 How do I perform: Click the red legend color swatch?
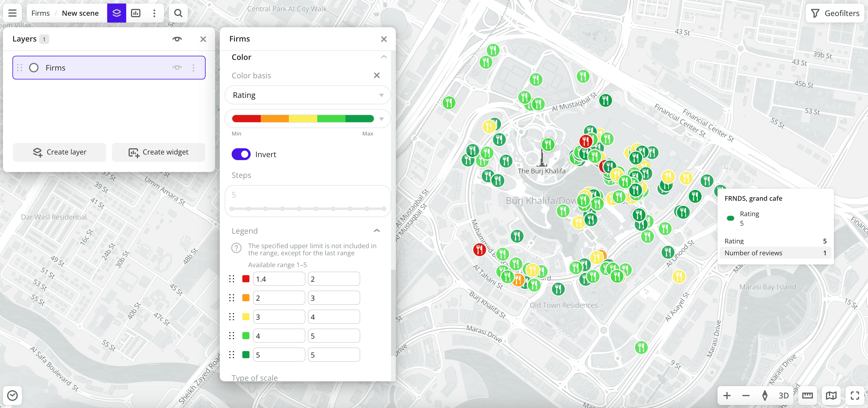tap(246, 279)
